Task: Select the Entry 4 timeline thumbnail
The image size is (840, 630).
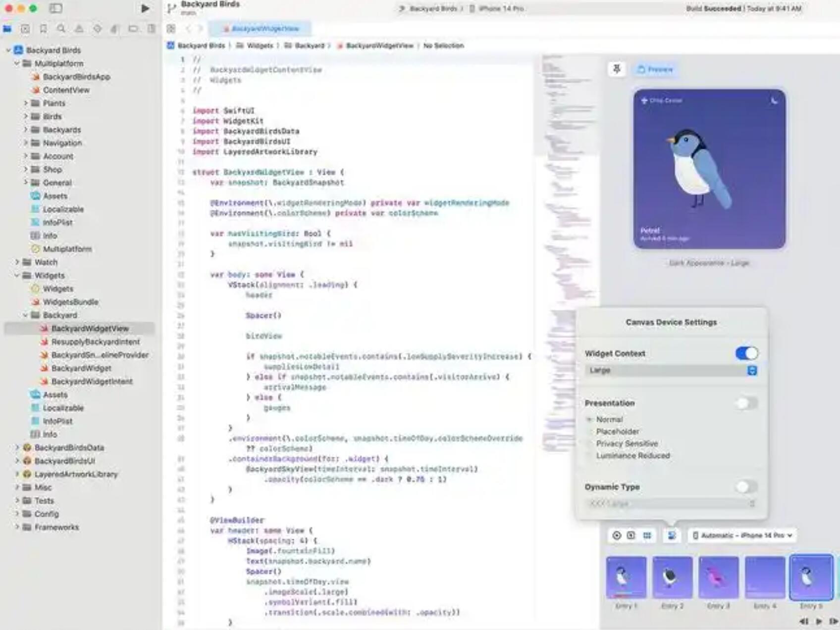Action: (x=765, y=578)
